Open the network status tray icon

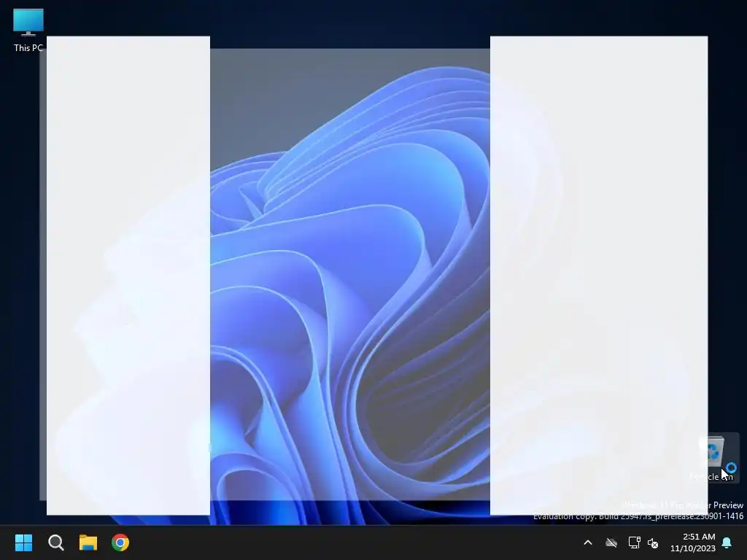coord(634,542)
